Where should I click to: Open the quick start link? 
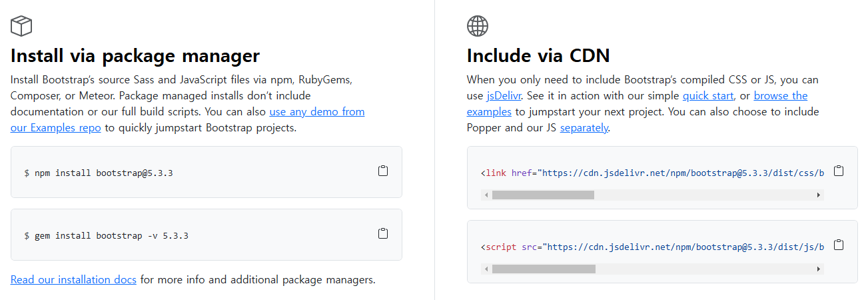click(708, 95)
